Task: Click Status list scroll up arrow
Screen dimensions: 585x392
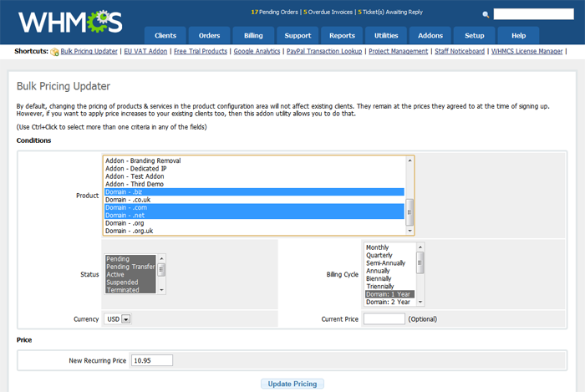Action: point(161,258)
